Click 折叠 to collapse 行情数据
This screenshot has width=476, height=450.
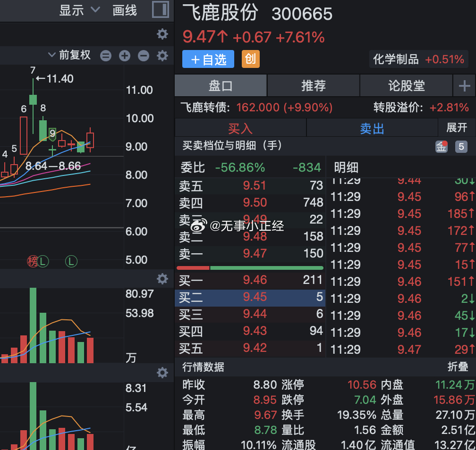(x=458, y=367)
